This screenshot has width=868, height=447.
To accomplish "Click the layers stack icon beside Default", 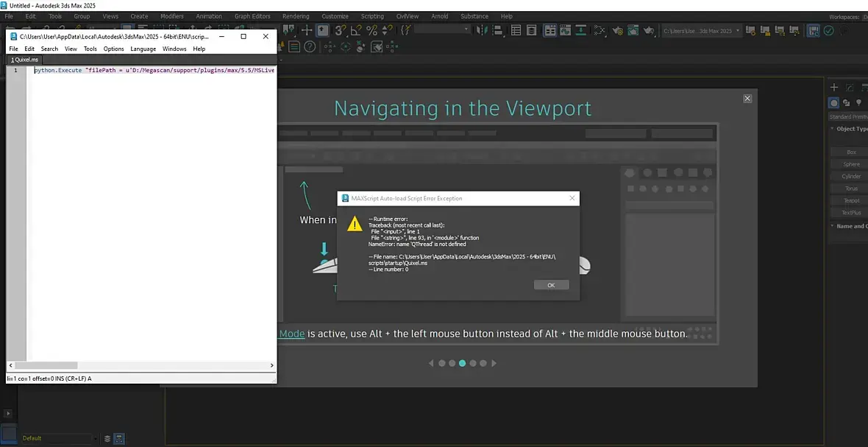I will 107,438.
